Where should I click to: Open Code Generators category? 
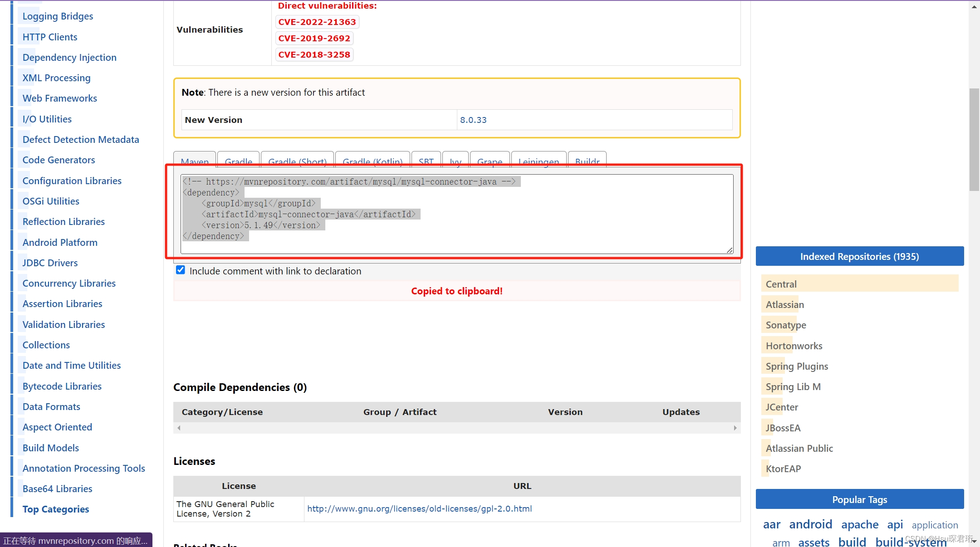tap(59, 160)
